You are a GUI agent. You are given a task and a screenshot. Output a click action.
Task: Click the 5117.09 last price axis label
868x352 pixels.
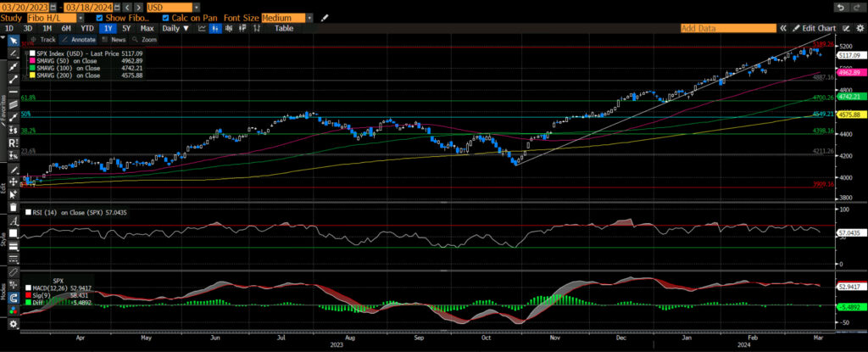click(849, 55)
